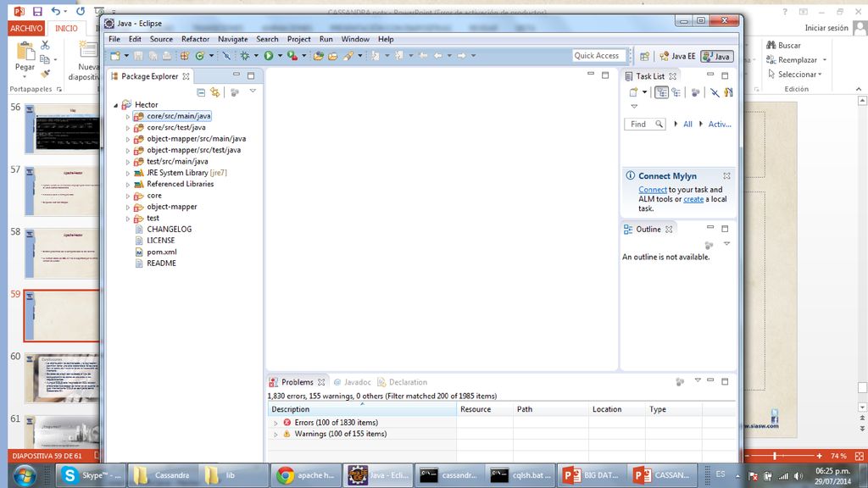Collapse the Hector project node
This screenshot has width=868, height=488.
coord(116,105)
